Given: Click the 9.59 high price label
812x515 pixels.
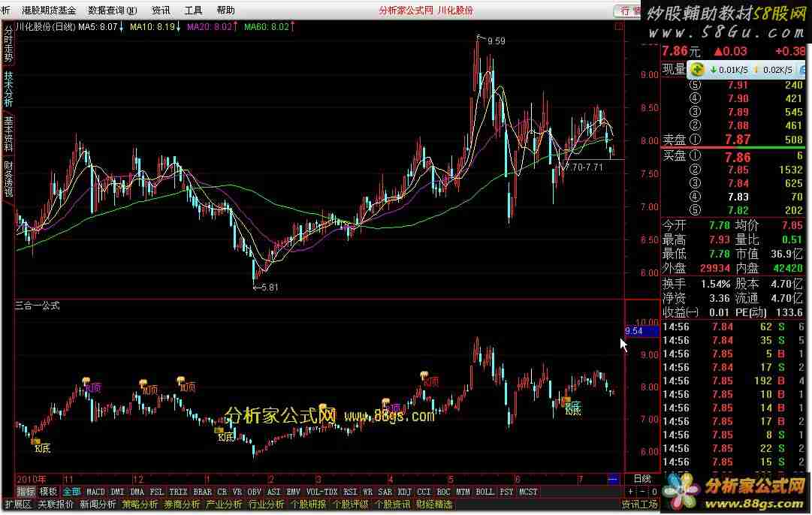Looking at the screenshot, I should 496,41.
